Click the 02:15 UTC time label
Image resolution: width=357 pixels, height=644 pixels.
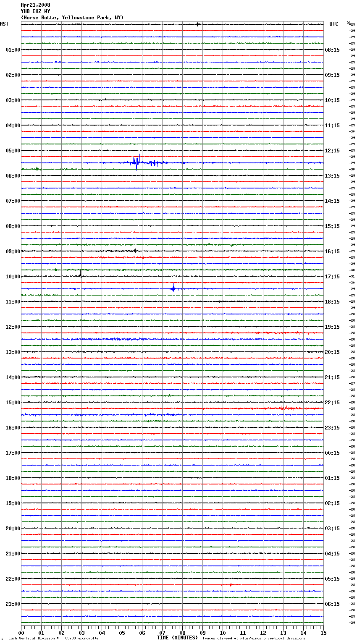pos(332,503)
